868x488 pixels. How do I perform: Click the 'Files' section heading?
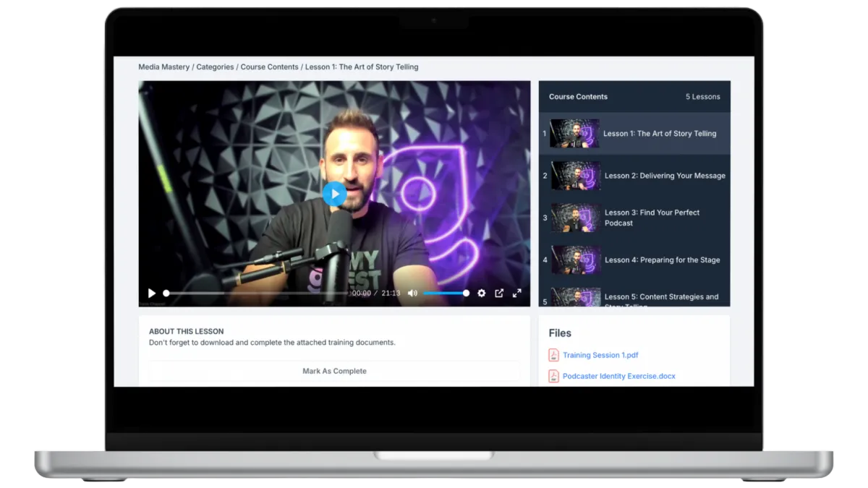(x=560, y=333)
